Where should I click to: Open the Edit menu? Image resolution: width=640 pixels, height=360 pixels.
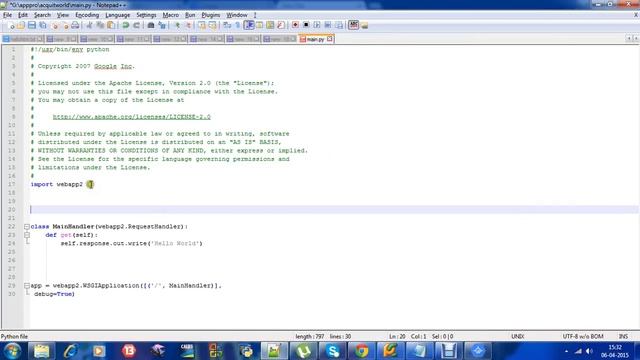pyautogui.click(x=23, y=15)
